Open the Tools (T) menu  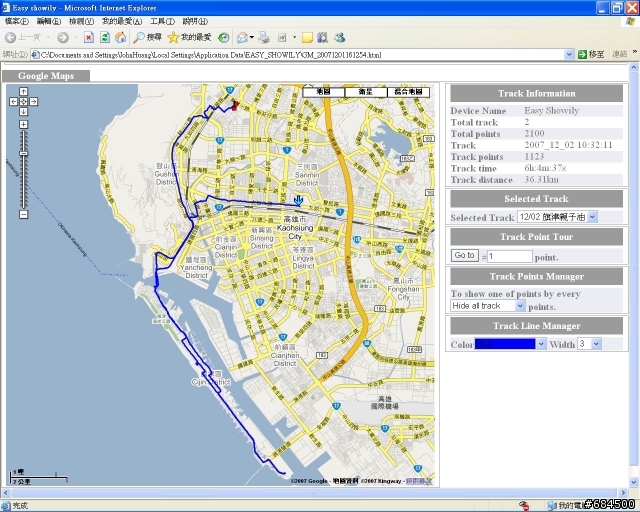click(x=162, y=21)
